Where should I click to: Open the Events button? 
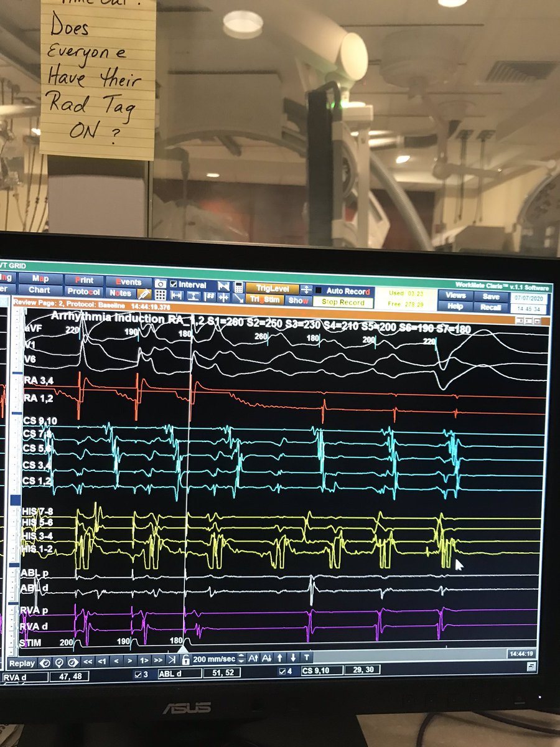[x=128, y=282]
